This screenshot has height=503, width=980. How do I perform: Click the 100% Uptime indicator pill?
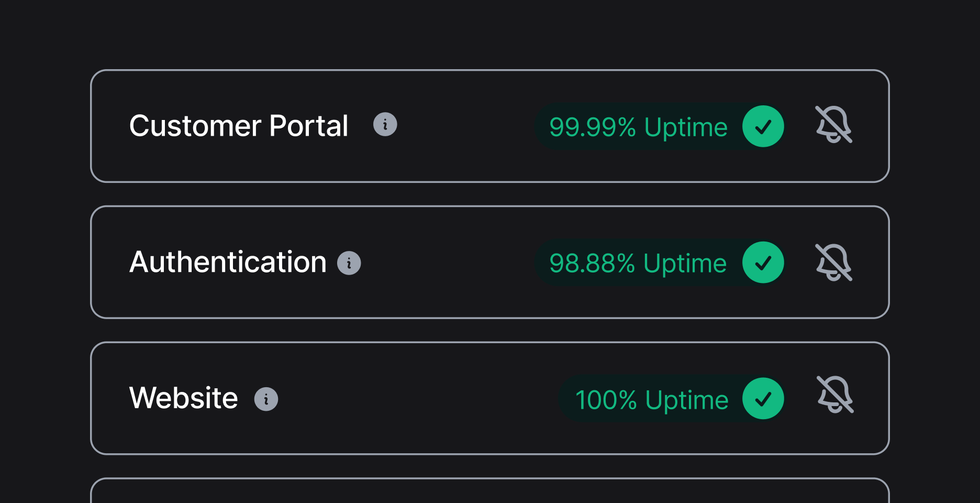click(x=652, y=399)
